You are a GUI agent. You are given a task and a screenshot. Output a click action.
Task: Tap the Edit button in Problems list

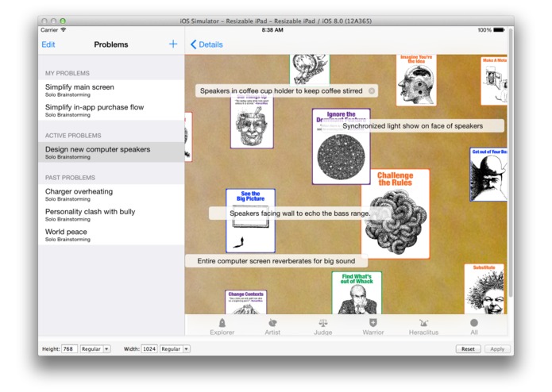tap(48, 44)
